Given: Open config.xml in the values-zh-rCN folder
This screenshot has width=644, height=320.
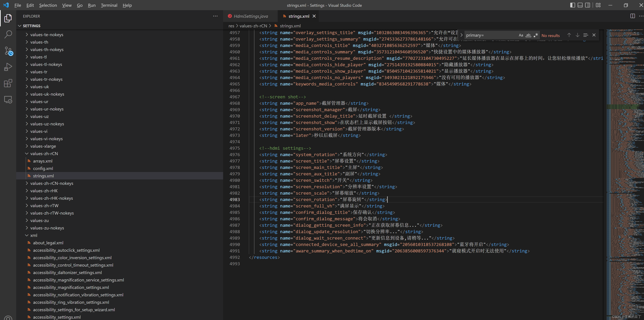Looking at the screenshot, I should 120,169.
